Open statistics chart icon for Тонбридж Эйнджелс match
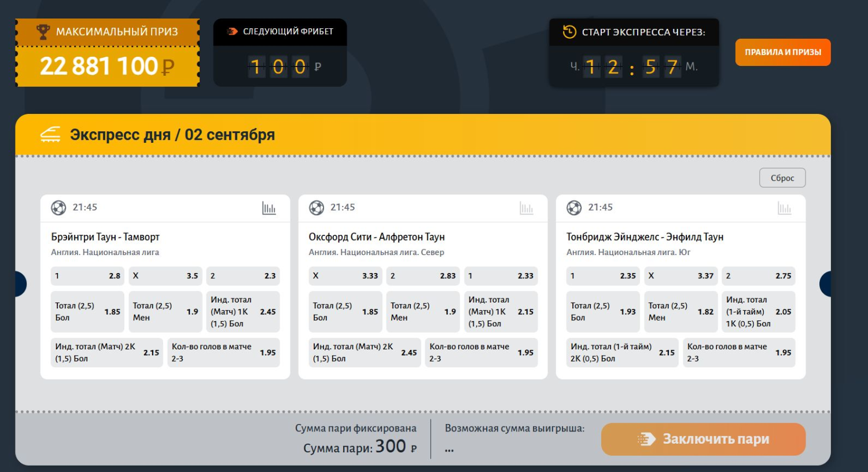The height and width of the screenshot is (472, 868). pos(784,208)
